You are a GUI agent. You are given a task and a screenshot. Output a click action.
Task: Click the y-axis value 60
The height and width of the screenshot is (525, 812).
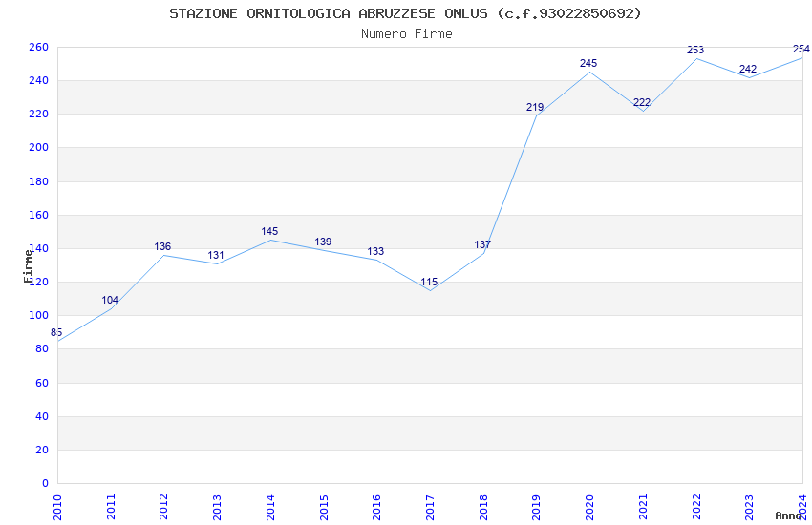(x=42, y=384)
